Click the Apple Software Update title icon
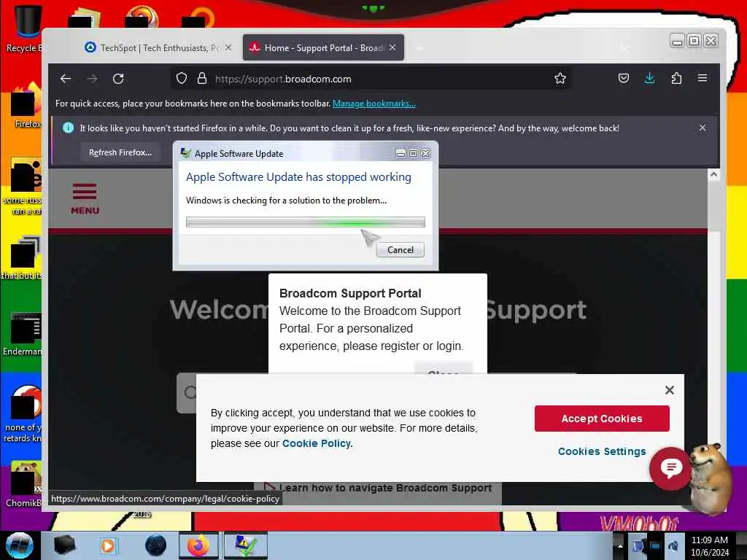Screen dimensions: 747x560 coord(186,153)
